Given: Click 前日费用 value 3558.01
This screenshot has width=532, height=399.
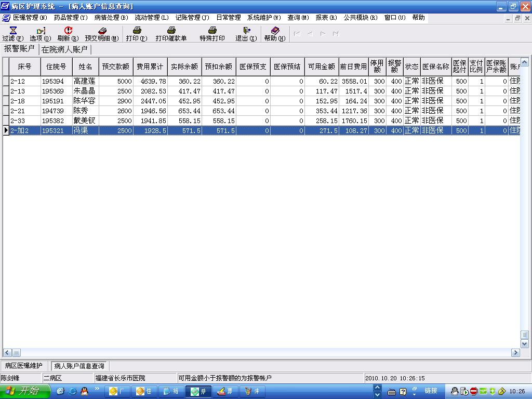Looking at the screenshot, I should point(353,81).
